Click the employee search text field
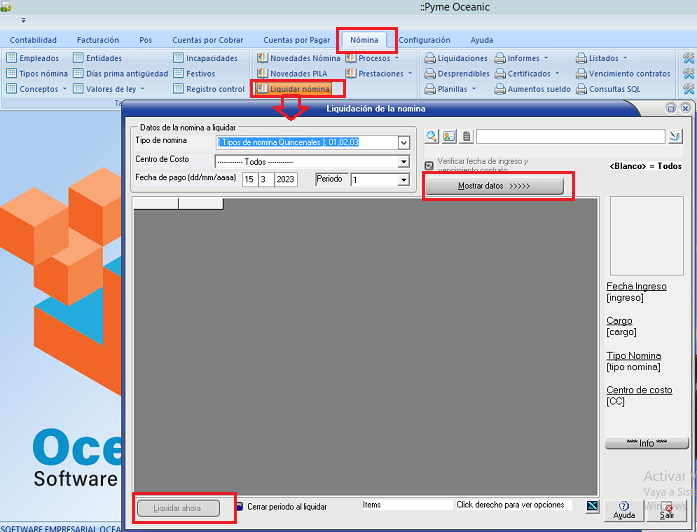This screenshot has width=697, height=532. pos(570,136)
